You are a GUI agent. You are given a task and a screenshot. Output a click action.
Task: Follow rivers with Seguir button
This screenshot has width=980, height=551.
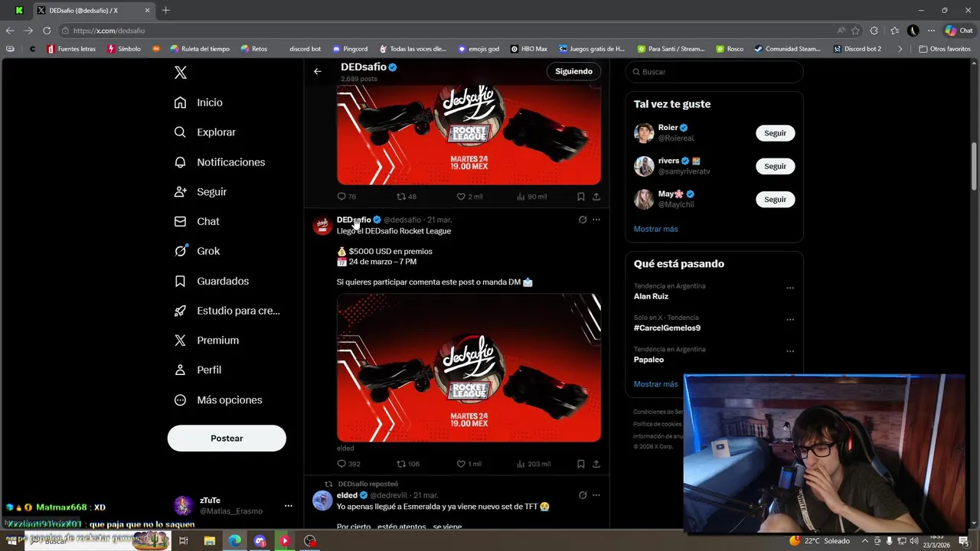[x=775, y=166]
